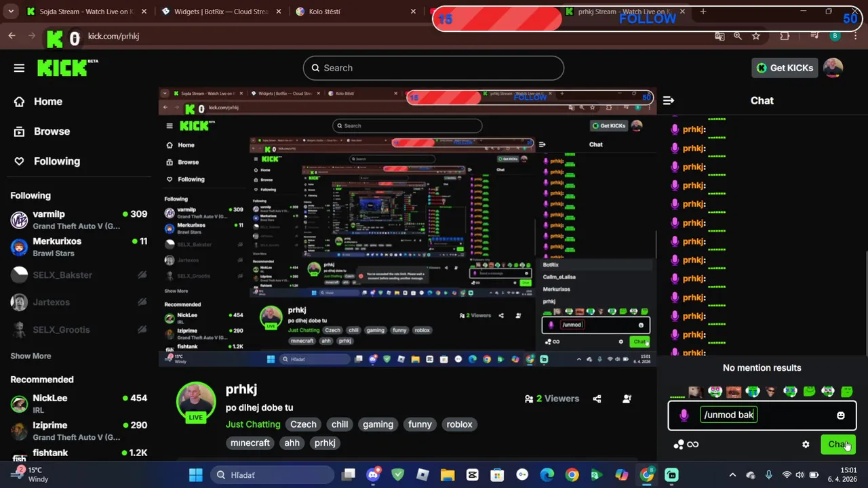Open File Explorer from the taskbar

click(447, 474)
